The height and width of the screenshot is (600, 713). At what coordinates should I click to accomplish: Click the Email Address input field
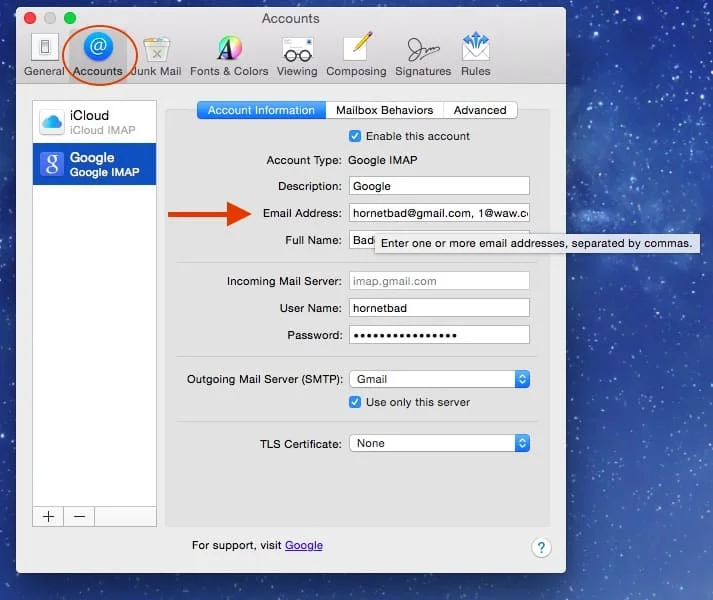(x=439, y=213)
